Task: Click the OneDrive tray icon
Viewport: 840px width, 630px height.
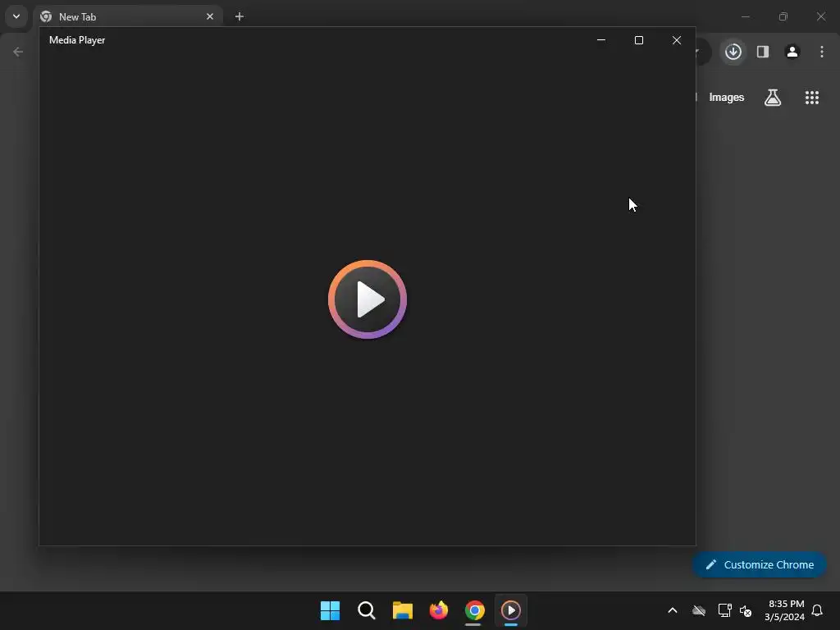Action: point(699,610)
